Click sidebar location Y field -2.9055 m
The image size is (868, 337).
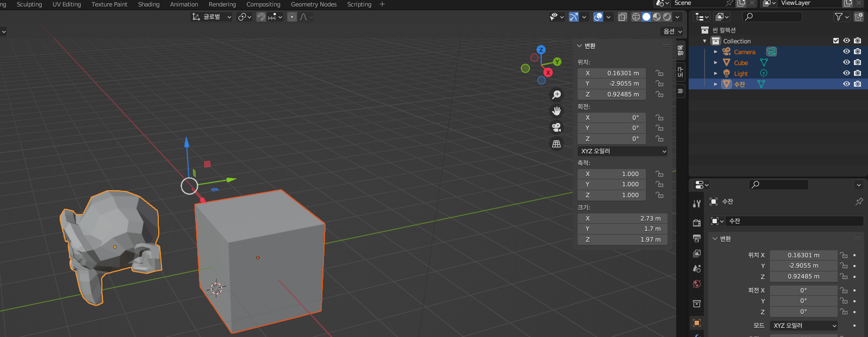point(612,83)
